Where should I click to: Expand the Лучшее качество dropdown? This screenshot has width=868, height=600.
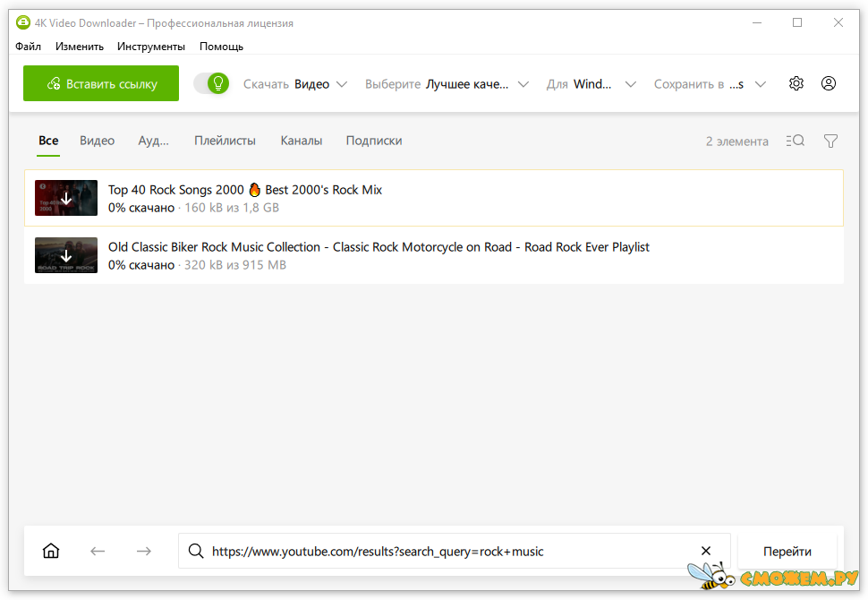click(x=447, y=84)
